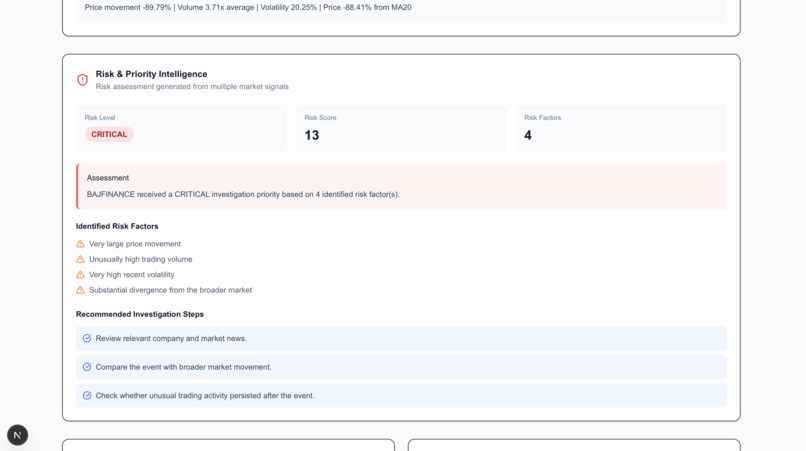Viewport: 806px width, 451px height.
Task: Click the warning icon beside Unusually high trading volume
Action: click(x=80, y=259)
